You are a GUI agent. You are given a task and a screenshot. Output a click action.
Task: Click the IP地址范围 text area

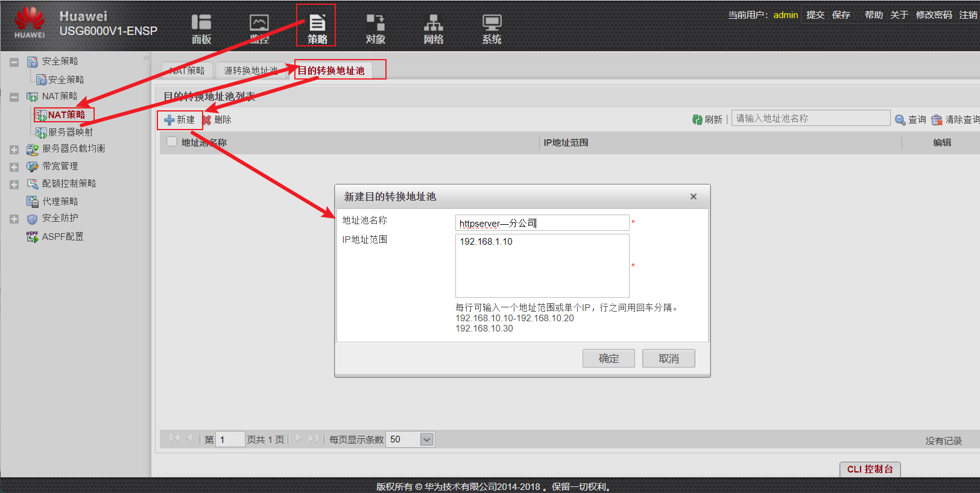(542, 266)
